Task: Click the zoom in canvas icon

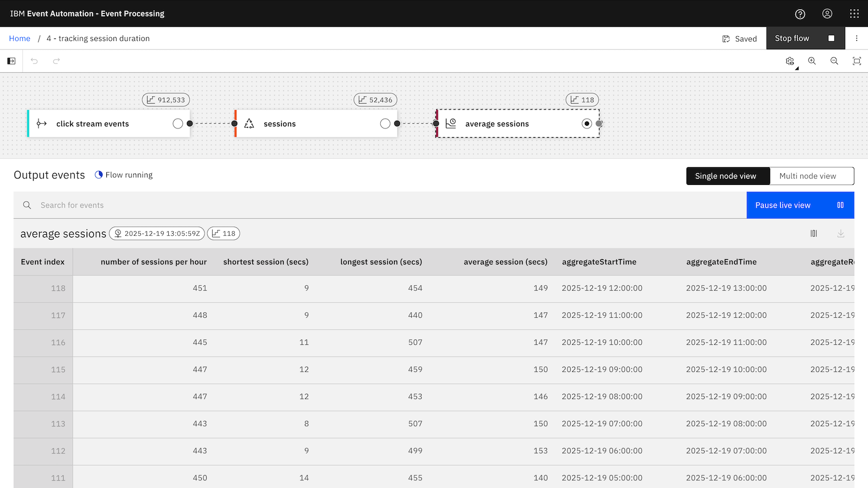Action: [x=812, y=61]
